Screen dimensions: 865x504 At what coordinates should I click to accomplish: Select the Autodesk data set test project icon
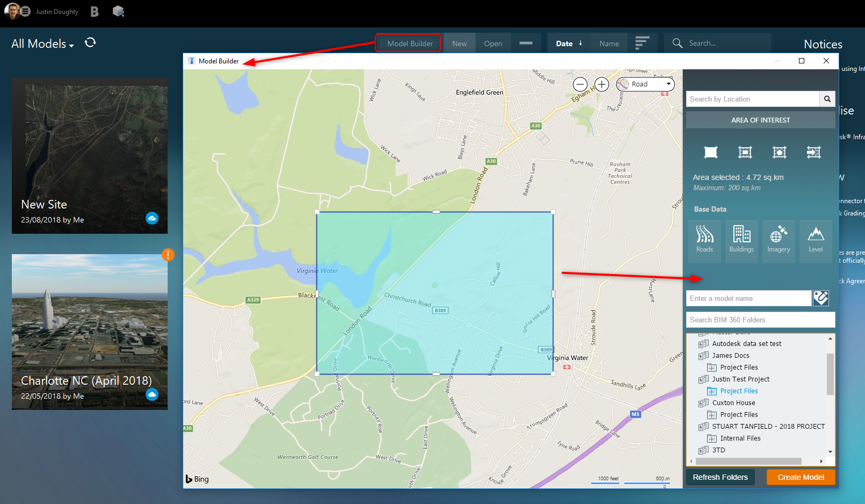tap(703, 344)
